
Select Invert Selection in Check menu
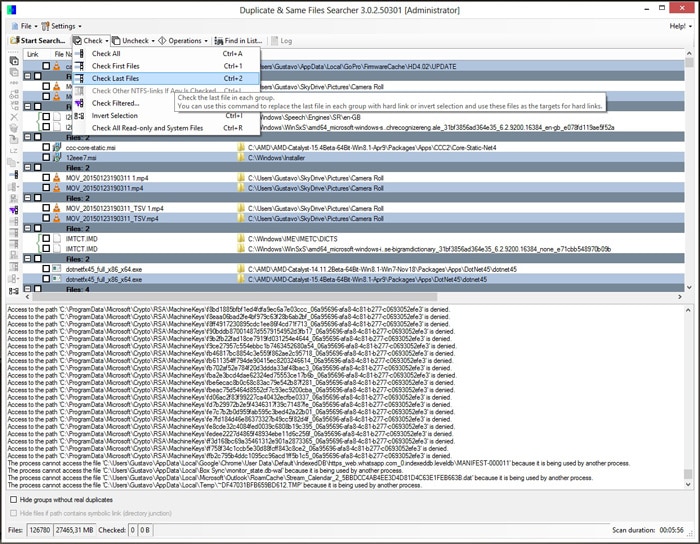tap(115, 116)
